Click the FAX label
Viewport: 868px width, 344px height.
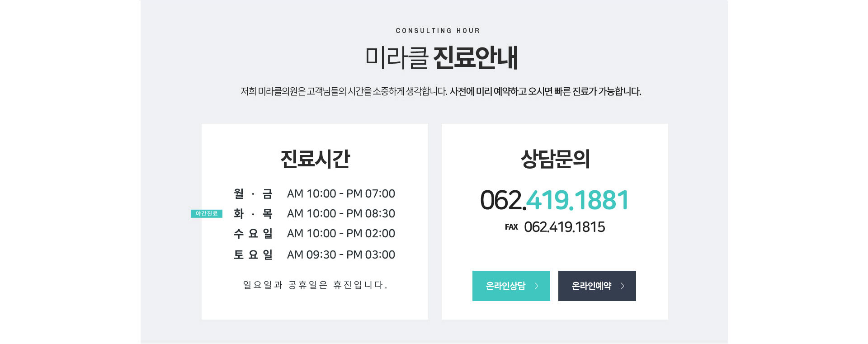coord(511,227)
